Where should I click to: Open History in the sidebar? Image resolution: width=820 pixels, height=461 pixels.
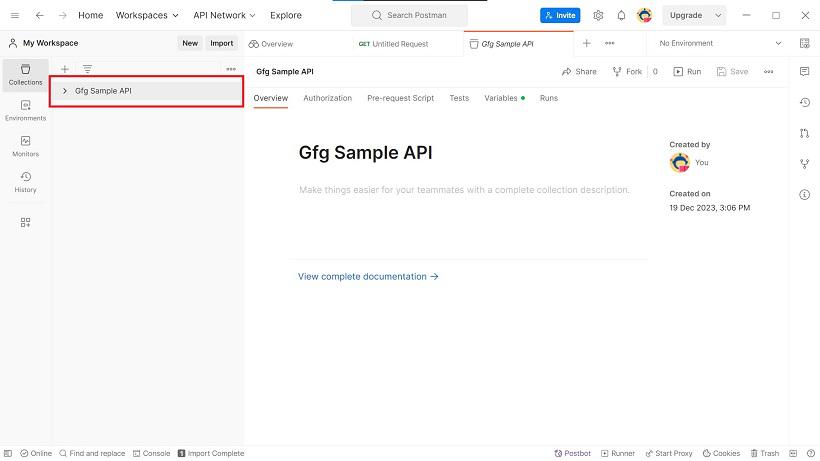click(x=25, y=182)
